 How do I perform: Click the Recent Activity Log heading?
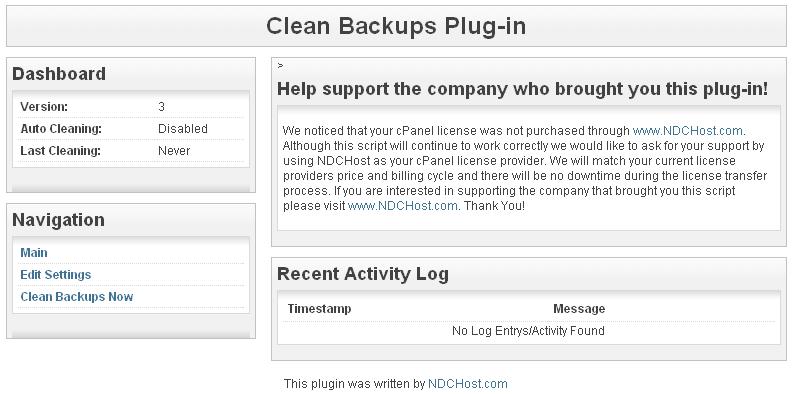pyautogui.click(x=363, y=274)
